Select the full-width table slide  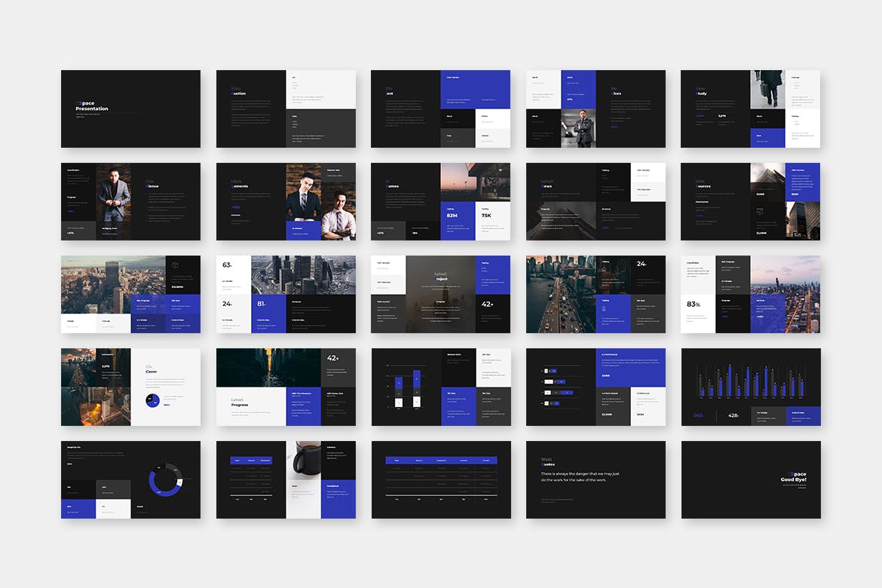point(440,479)
